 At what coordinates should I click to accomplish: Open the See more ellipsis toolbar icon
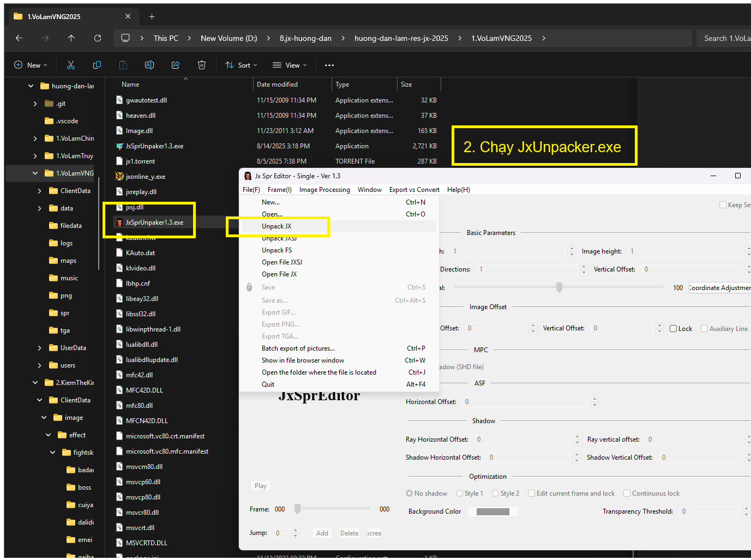click(329, 65)
